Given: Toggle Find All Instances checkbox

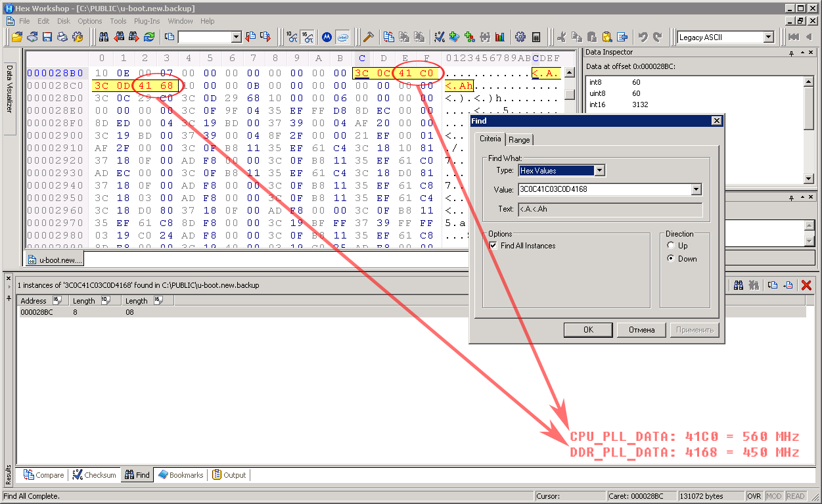Looking at the screenshot, I should 493,246.
